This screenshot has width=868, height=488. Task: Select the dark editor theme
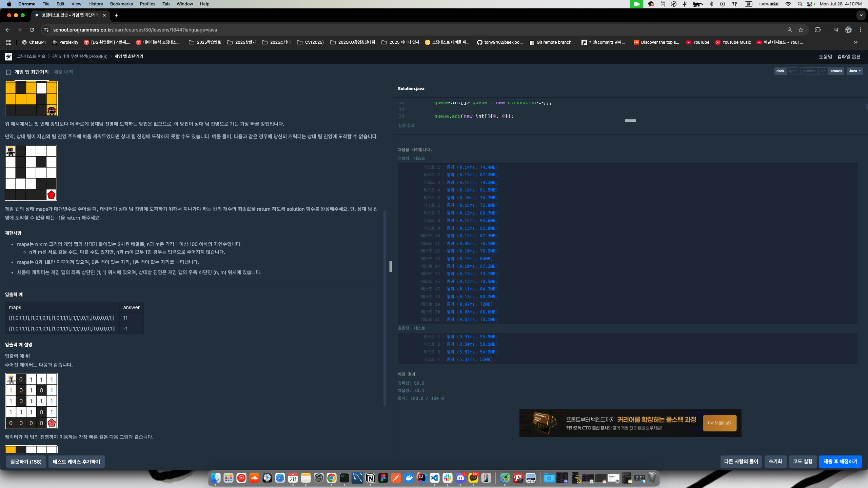[x=780, y=71]
